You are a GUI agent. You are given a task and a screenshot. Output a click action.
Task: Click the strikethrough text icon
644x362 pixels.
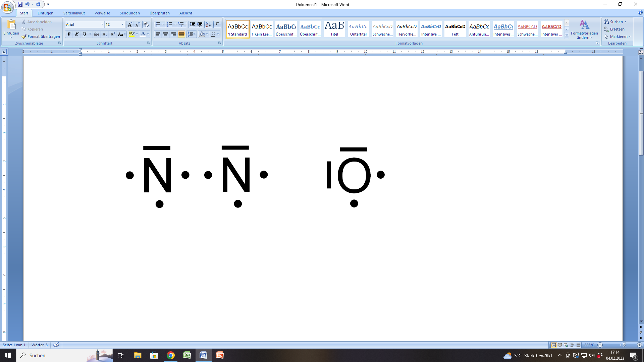[x=97, y=34]
